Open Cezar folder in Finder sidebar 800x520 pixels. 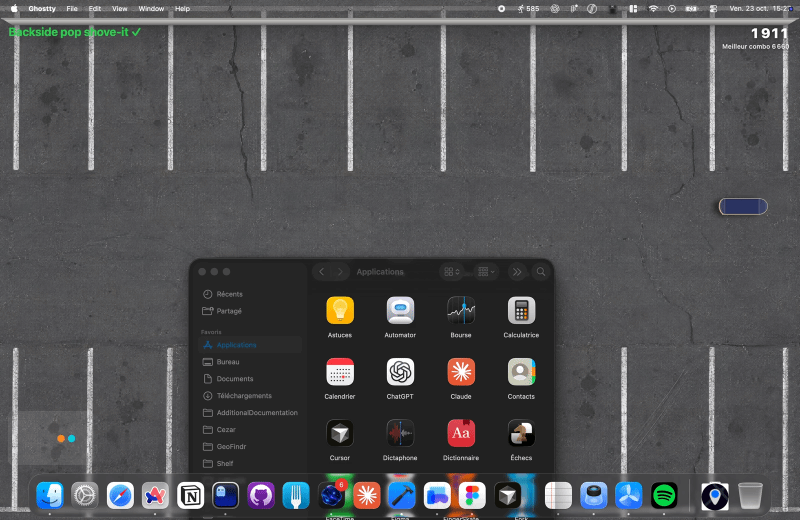tap(250, 429)
